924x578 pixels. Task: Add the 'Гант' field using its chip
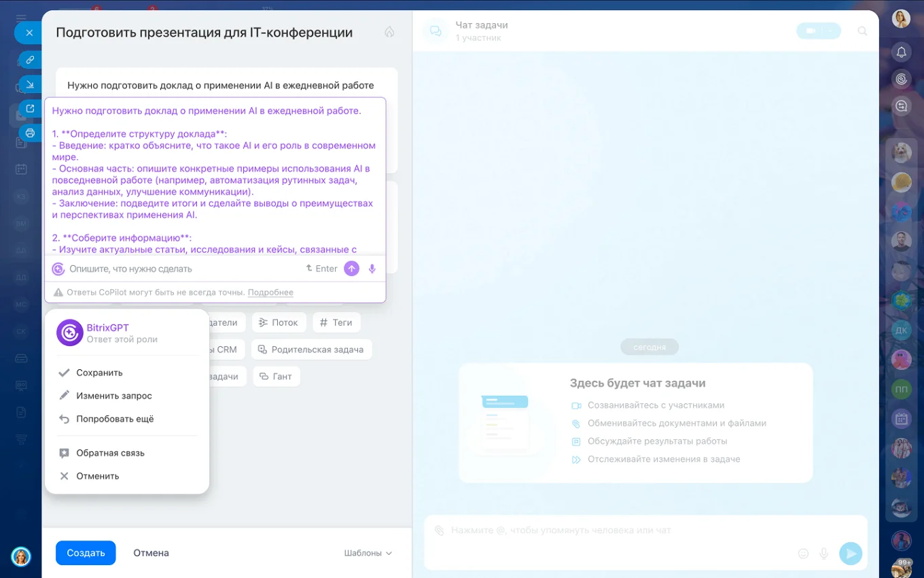coord(277,376)
